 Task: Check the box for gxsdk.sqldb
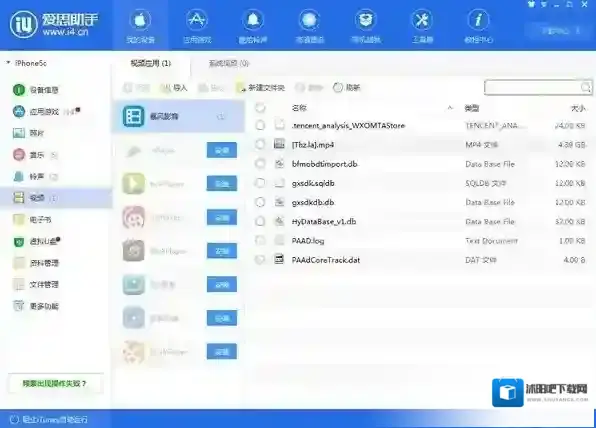[260, 183]
